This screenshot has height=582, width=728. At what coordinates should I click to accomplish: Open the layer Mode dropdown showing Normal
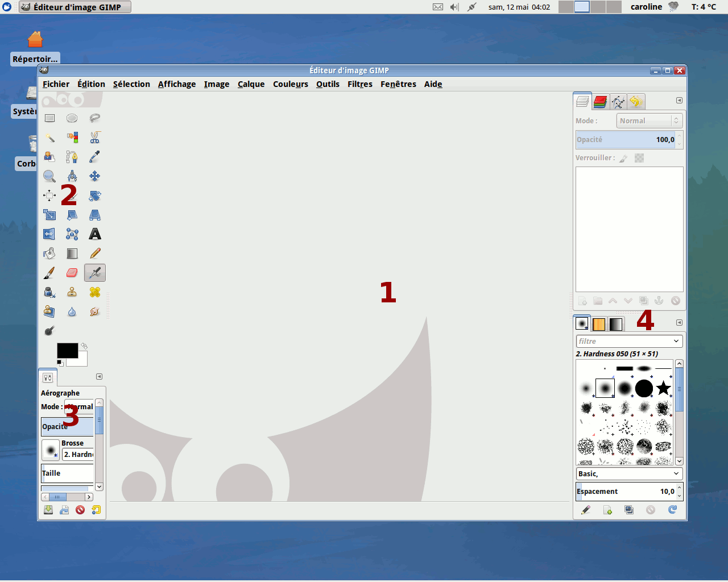coord(649,121)
